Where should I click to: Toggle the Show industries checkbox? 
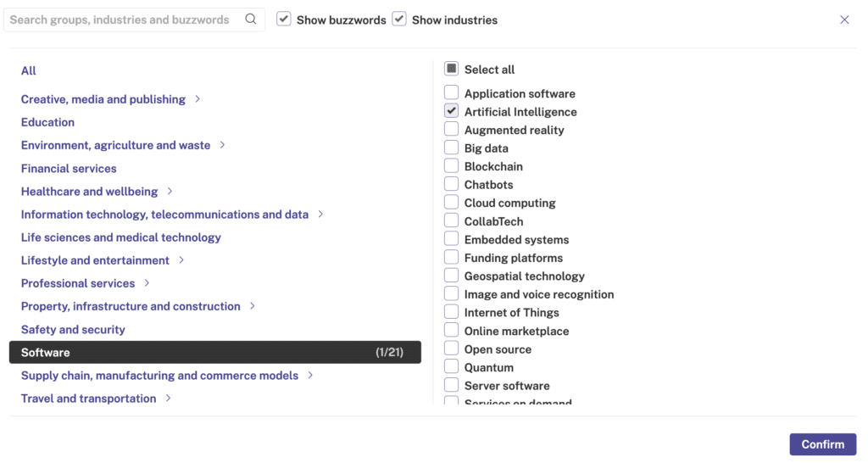(x=399, y=19)
